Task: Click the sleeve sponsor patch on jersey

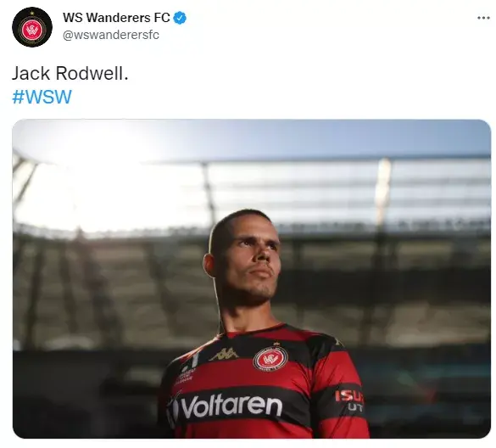Action: 349,400
